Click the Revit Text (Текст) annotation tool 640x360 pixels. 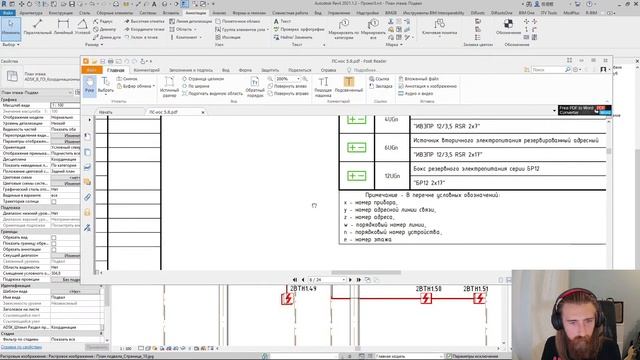click(282, 21)
